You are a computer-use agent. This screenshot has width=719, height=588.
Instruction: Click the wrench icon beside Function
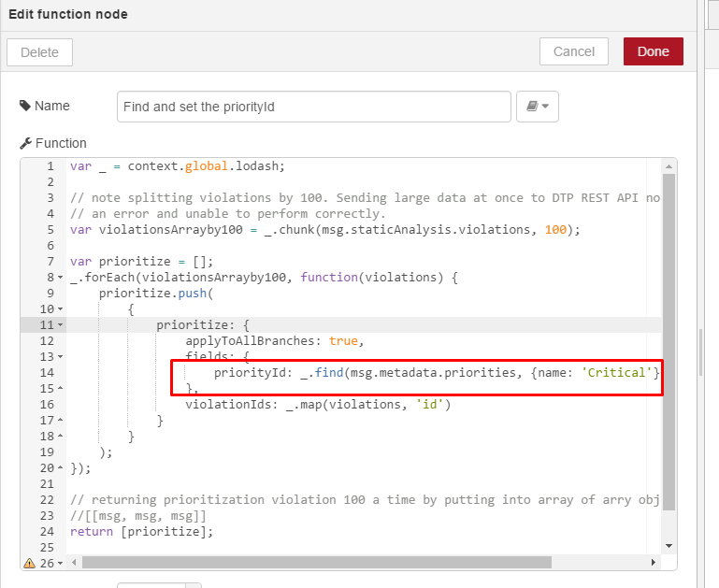coord(25,143)
